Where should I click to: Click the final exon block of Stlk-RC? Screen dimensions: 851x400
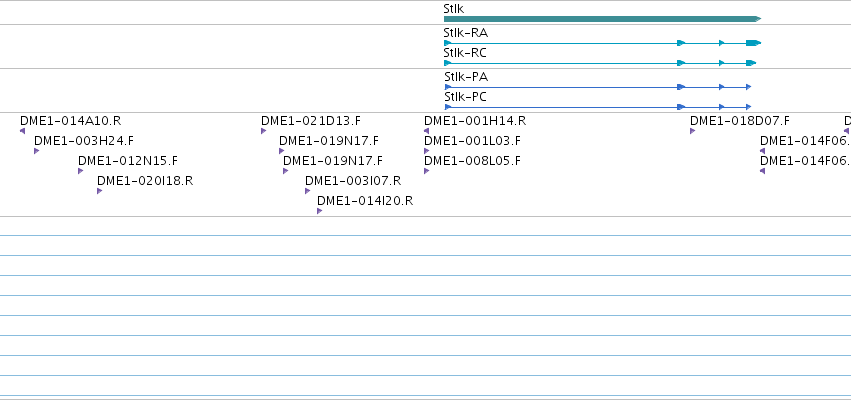tap(751, 63)
